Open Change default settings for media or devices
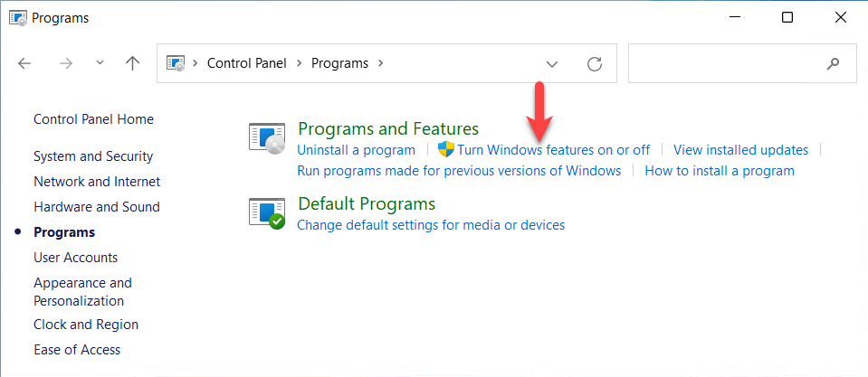This screenshot has height=377, width=868. point(431,225)
